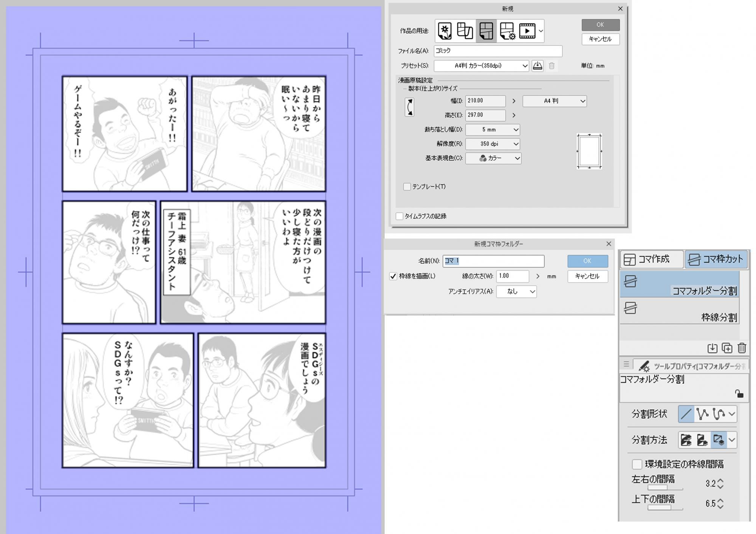Click OK in the 新規 dialog

pyautogui.click(x=600, y=25)
